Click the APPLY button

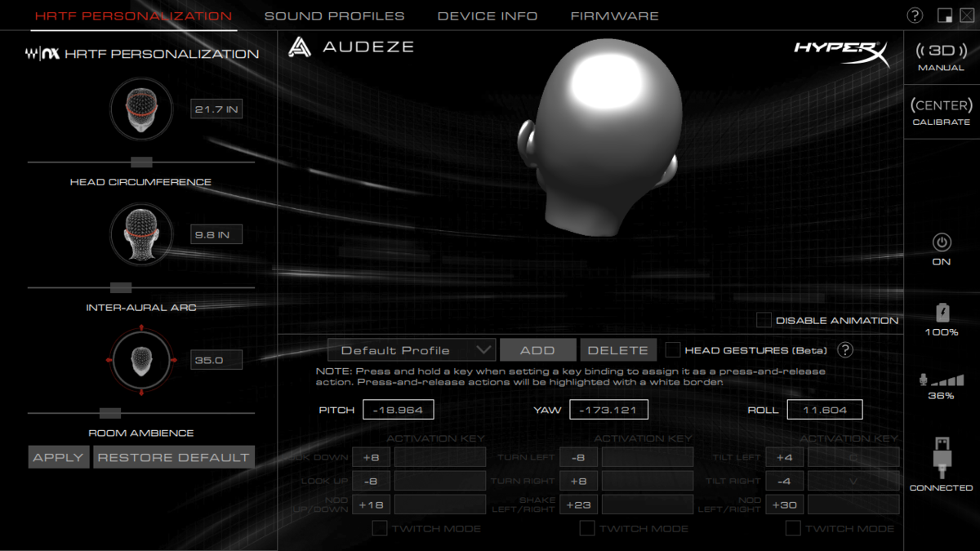point(58,457)
